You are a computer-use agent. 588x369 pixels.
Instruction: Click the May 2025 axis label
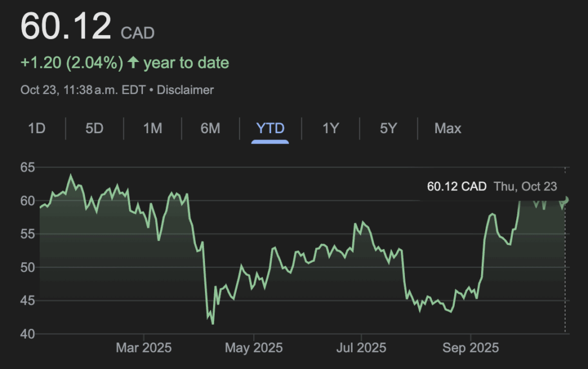[253, 348]
